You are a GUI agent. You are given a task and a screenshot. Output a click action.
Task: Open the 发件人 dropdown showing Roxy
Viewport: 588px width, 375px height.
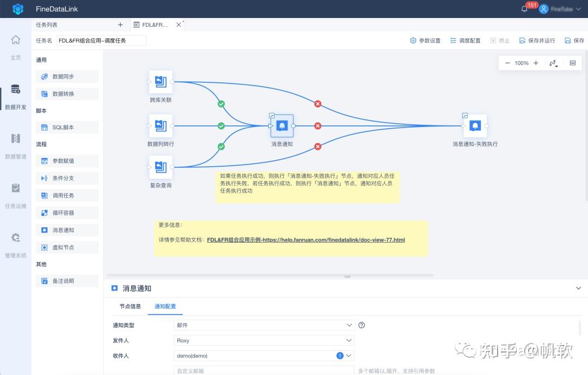pos(264,340)
